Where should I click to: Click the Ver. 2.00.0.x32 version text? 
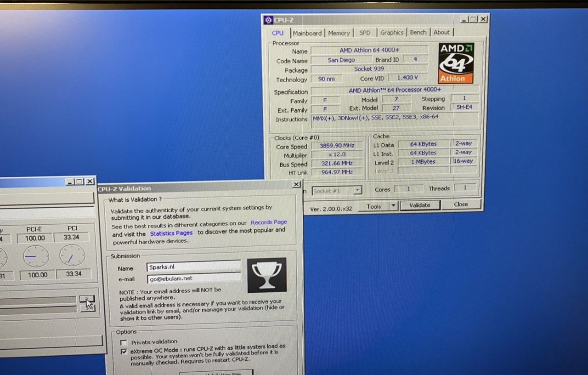(331, 209)
